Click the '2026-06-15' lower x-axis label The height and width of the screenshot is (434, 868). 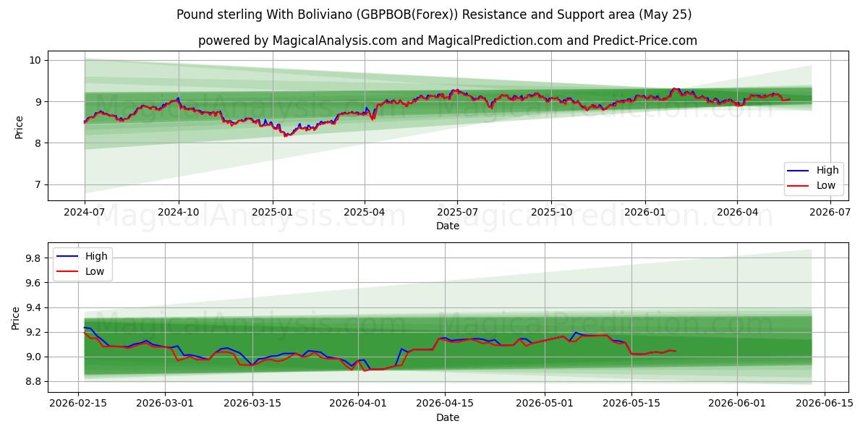(x=825, y=404)
